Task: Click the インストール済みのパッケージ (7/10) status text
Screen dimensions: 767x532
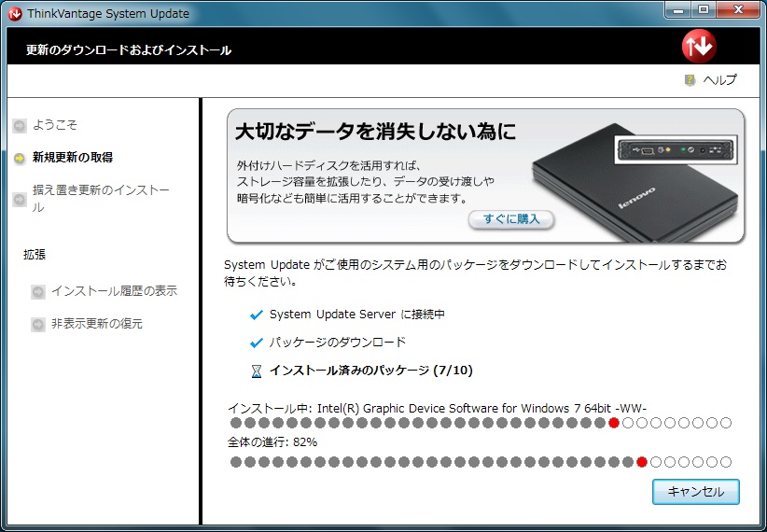Action: tap(371, 370)
